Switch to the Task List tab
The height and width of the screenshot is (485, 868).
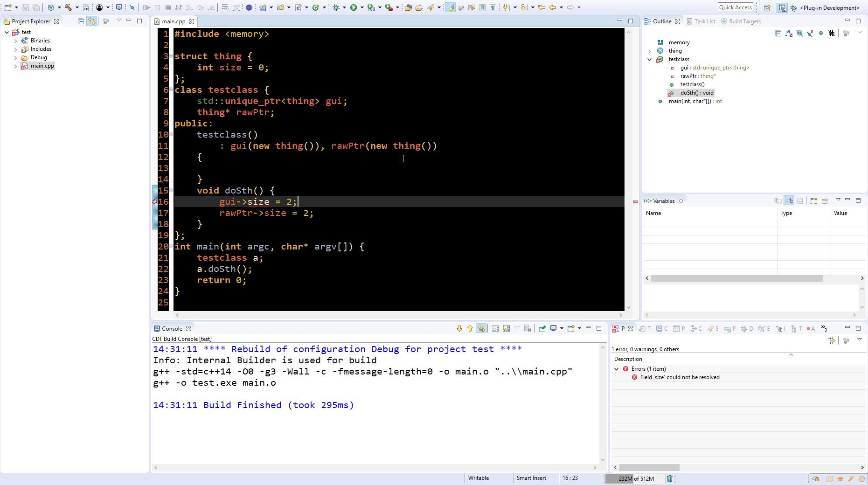pyautogui.click(x=701, y=21)
